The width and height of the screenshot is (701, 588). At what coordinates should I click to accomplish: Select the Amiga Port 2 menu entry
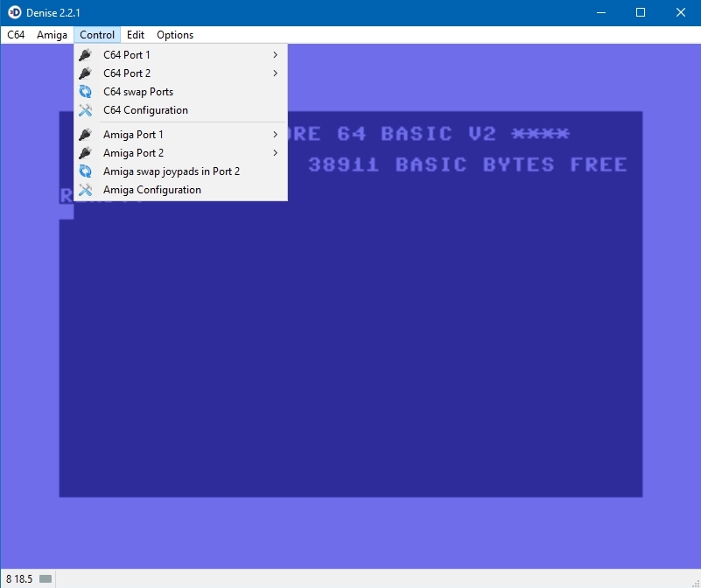[x=180, y=153]
